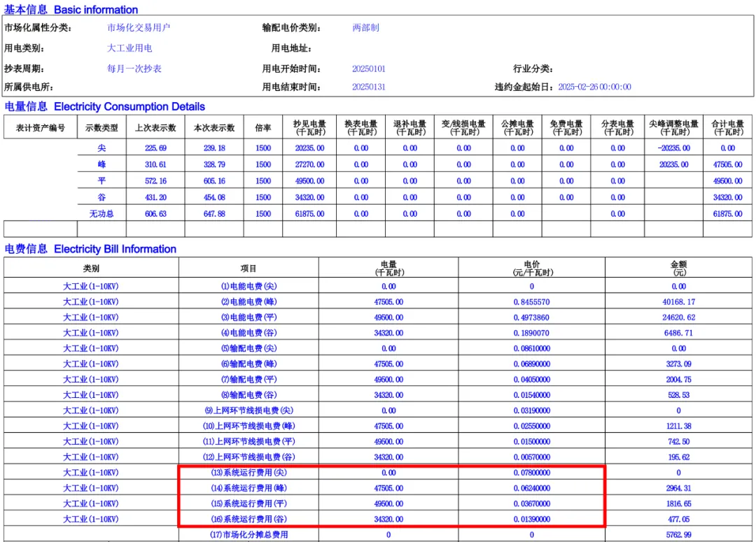The width and height of the screenshot is (756, 542).
Task: Select the 两部制 tariff type value
Action: [365, 28]
